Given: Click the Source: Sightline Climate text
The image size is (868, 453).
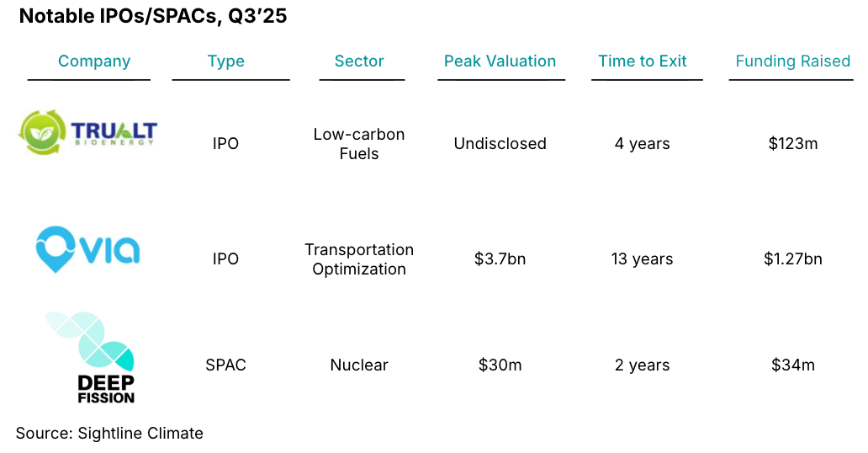Looking at the screenshot, I should 109,434.
